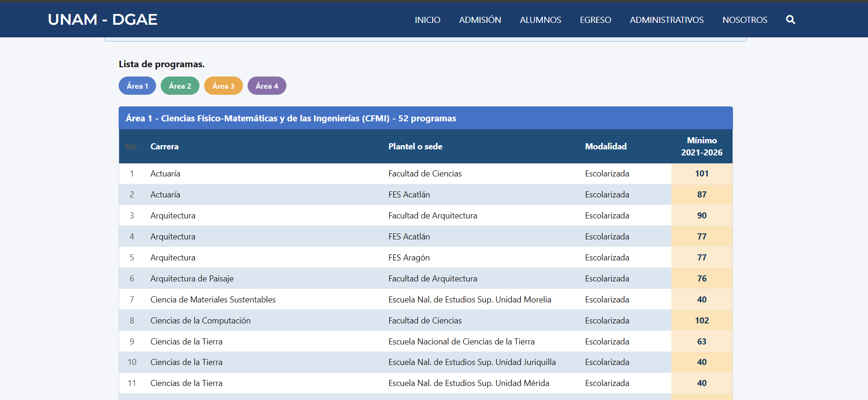Click Escuela Nal. Unidad Morelia cell

tap(470, 300)
